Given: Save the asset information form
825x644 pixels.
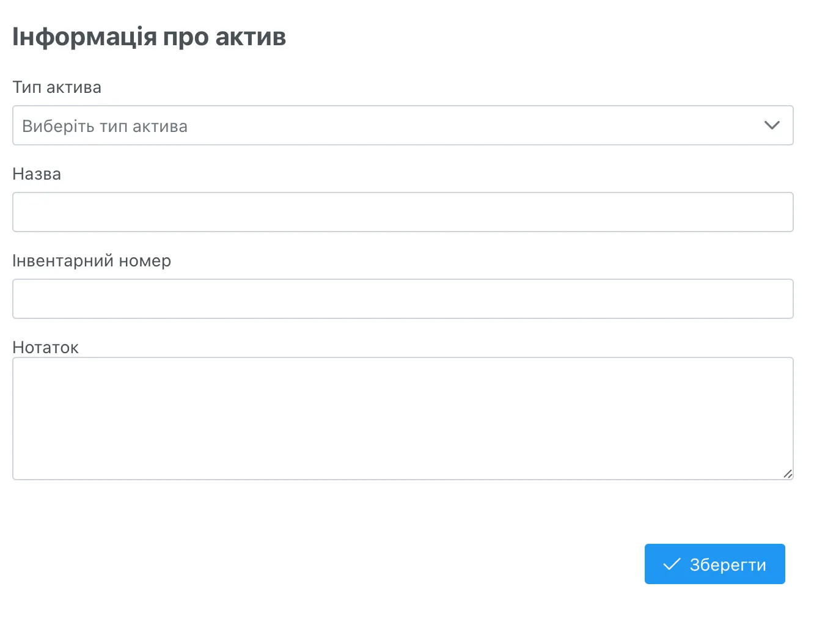Looking at the screenshot, I should click(715, 564).
